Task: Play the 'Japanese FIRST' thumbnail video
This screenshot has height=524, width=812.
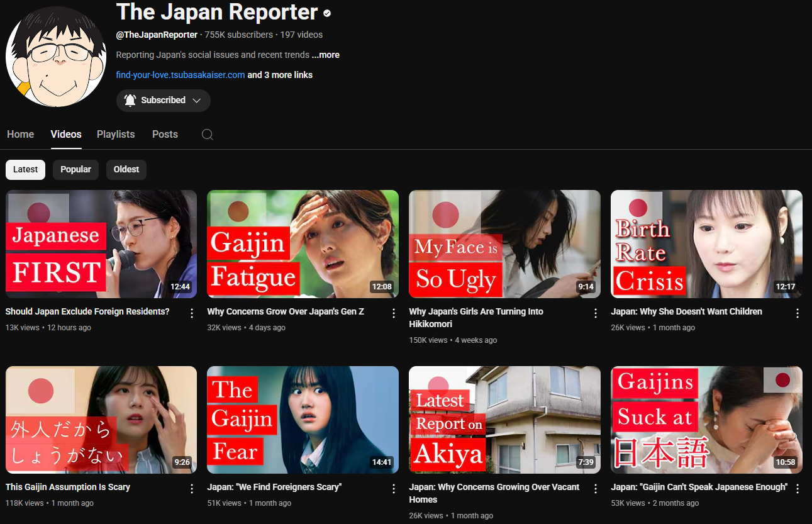Action: pos(101,244)
